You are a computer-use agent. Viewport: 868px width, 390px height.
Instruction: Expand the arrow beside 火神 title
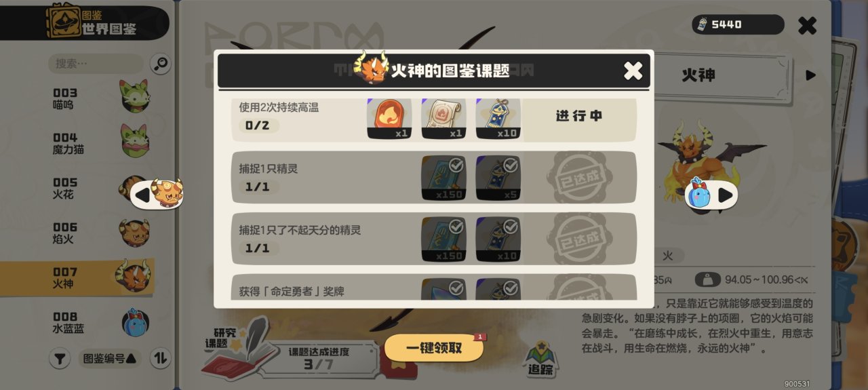810,75
